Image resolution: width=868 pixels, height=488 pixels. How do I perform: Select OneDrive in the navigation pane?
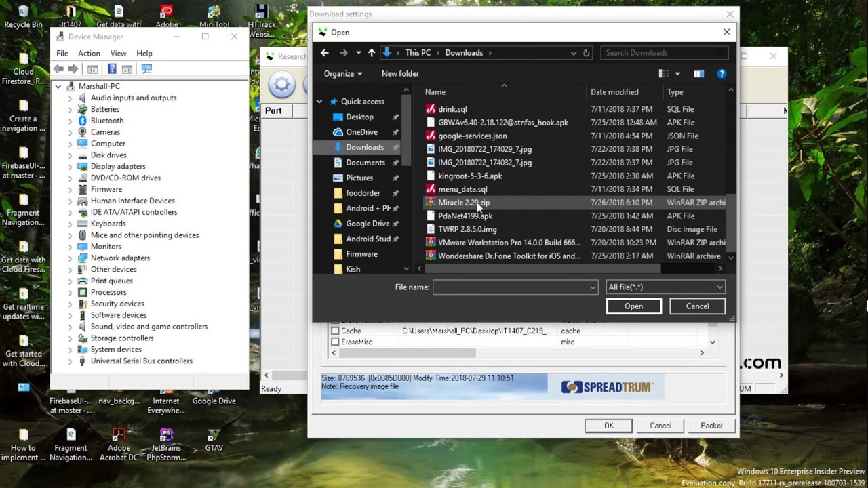pyautogui.click(x=361, y=132)
